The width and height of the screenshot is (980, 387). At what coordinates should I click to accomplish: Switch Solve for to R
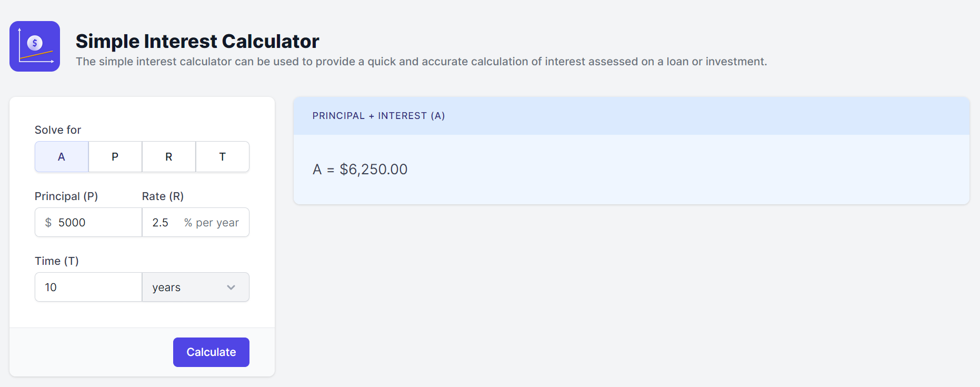(169, 157)
